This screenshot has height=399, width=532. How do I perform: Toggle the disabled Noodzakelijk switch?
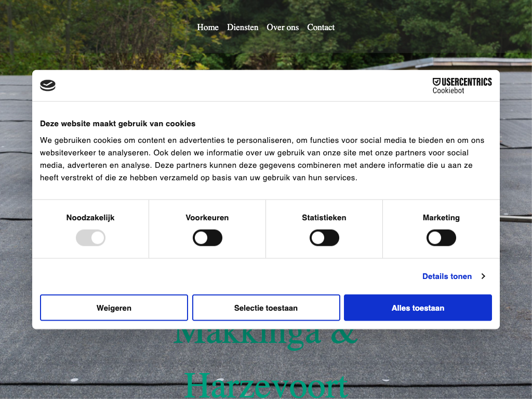click(x=90, y=238)
